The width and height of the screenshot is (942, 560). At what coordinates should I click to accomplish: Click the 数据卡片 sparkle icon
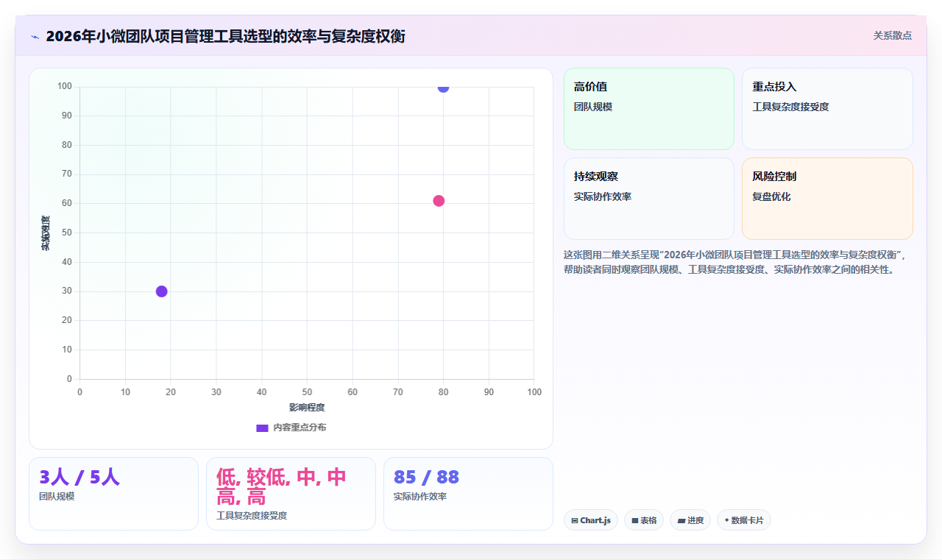(x=726, y=520)
